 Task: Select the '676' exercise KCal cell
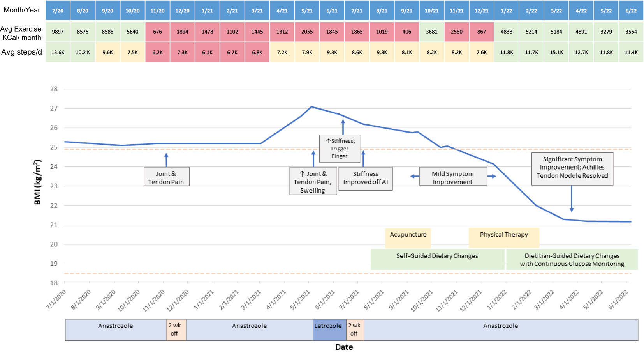click(x=157, y=32)
